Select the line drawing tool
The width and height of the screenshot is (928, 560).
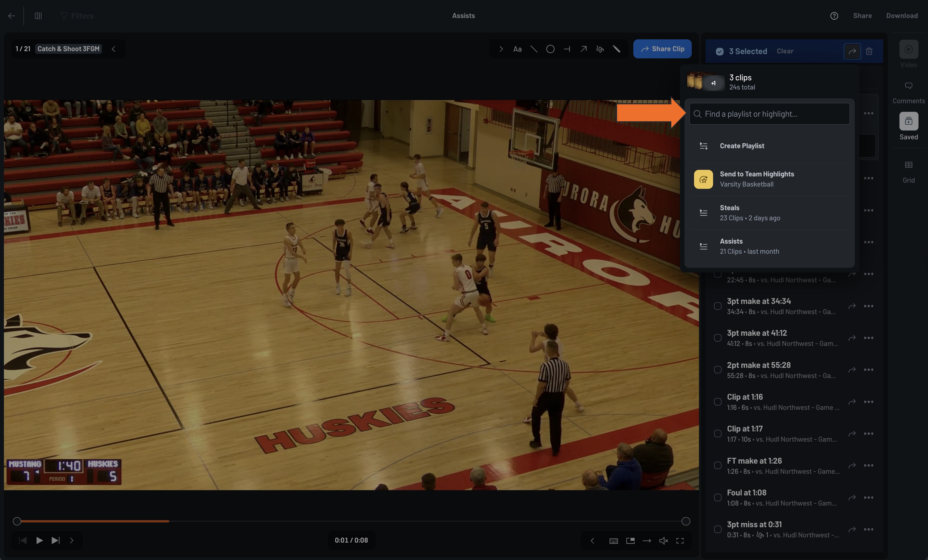tap(534, 49)
